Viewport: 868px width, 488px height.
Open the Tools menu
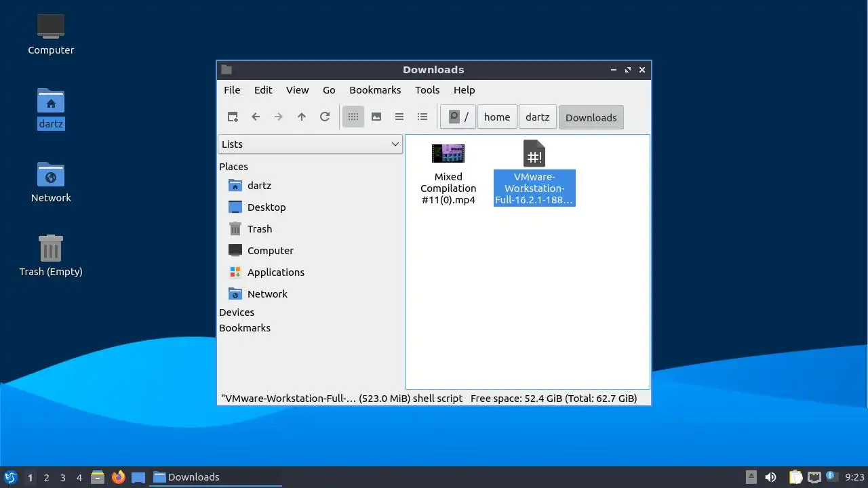tap(427, 89)
